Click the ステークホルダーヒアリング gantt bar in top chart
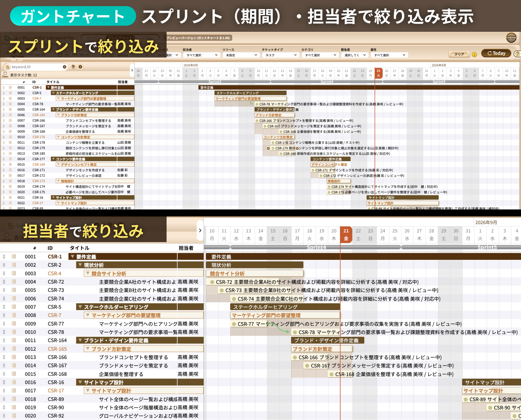Screen dimensions: 521x420 coord(250,93)
